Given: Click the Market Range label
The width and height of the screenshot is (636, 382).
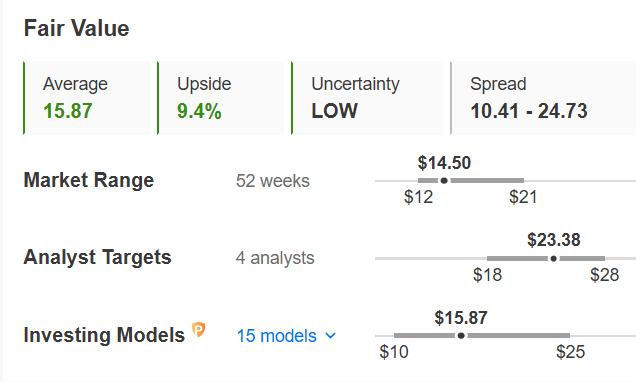Looking at the screenshot, I should 89,180.
